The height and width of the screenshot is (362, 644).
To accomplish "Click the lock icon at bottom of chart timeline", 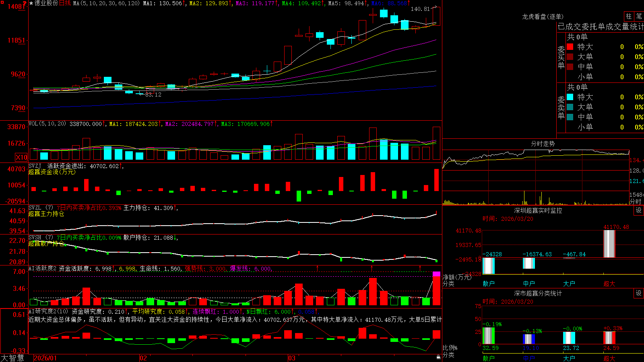I will pyautogui.click(x=438, y=357).
